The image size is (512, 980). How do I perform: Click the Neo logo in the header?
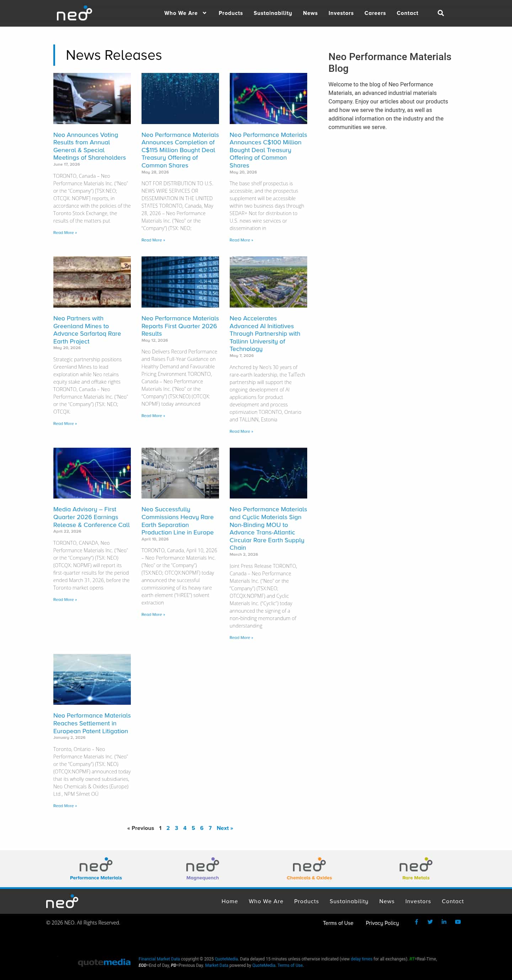pyautogui.click(x=74, y=13)
